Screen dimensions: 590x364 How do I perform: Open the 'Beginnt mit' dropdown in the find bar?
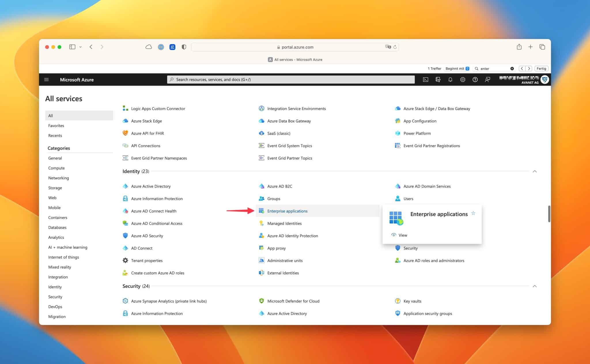pyautogui.click(x=457, y=69)
